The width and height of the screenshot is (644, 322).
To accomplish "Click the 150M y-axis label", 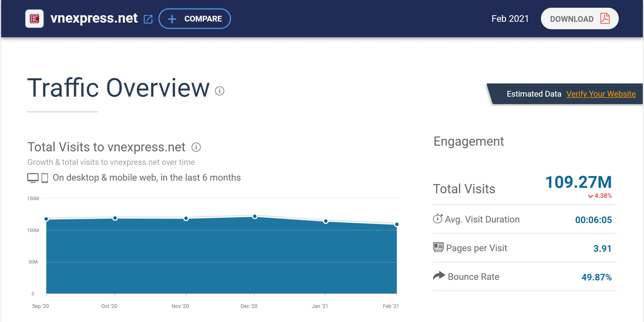I will click(x=33, y=198).
